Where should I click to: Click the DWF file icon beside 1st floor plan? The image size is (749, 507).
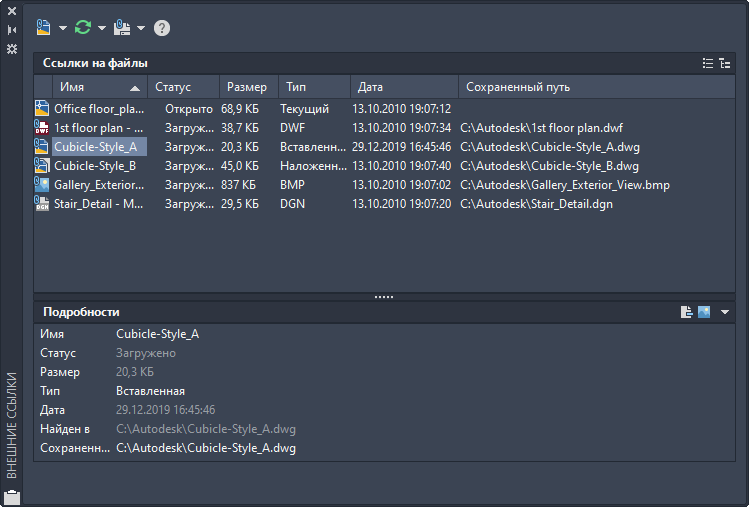point(42,128)
